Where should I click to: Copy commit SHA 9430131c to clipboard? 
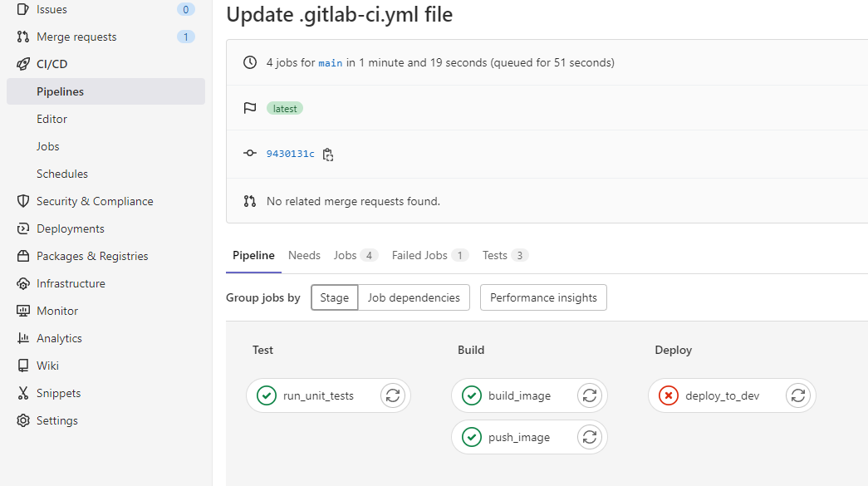tap(328, 154)
